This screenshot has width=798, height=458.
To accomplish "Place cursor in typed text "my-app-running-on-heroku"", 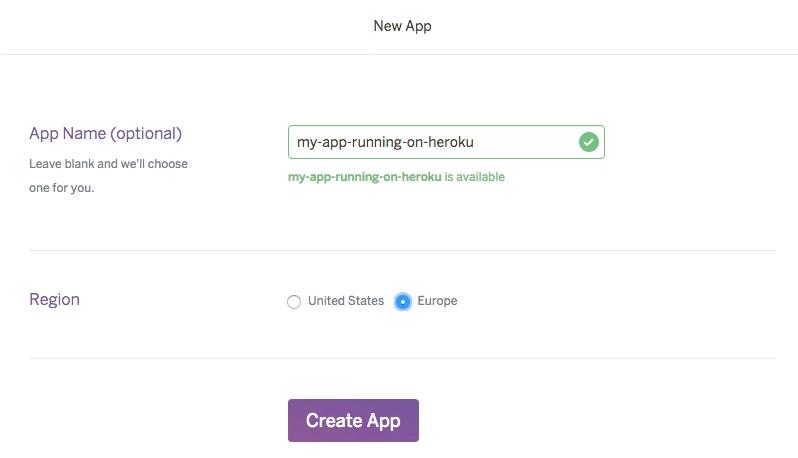I will (385, 142).
